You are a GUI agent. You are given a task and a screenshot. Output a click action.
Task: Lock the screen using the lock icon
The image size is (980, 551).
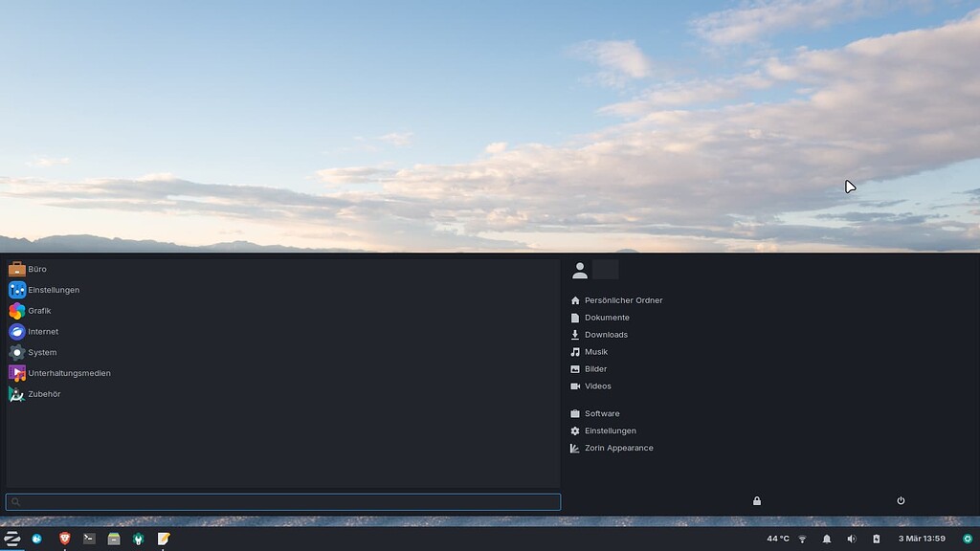point(756,500)
